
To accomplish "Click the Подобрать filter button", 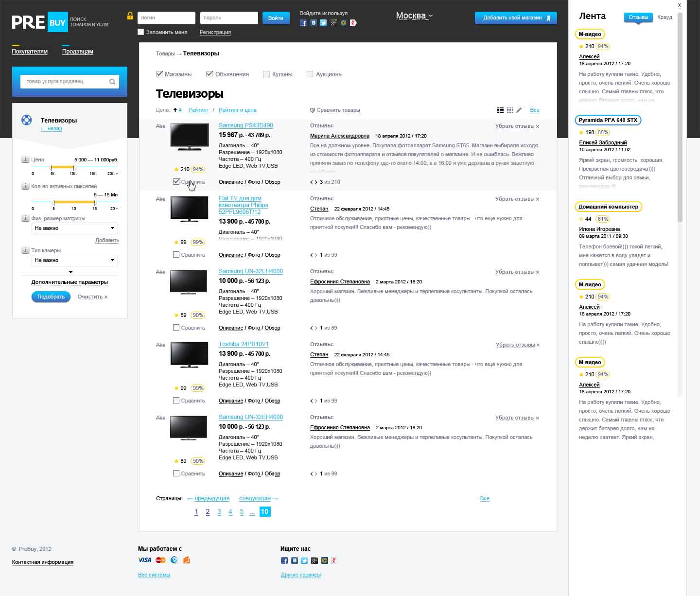I will click(51, 297).
